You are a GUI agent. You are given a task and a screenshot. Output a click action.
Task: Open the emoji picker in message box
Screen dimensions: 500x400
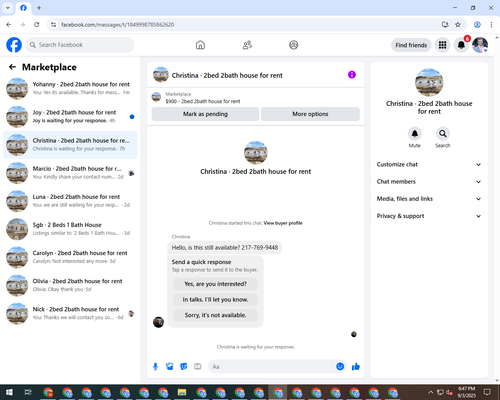pyautogui.click(x=340, y=367)
